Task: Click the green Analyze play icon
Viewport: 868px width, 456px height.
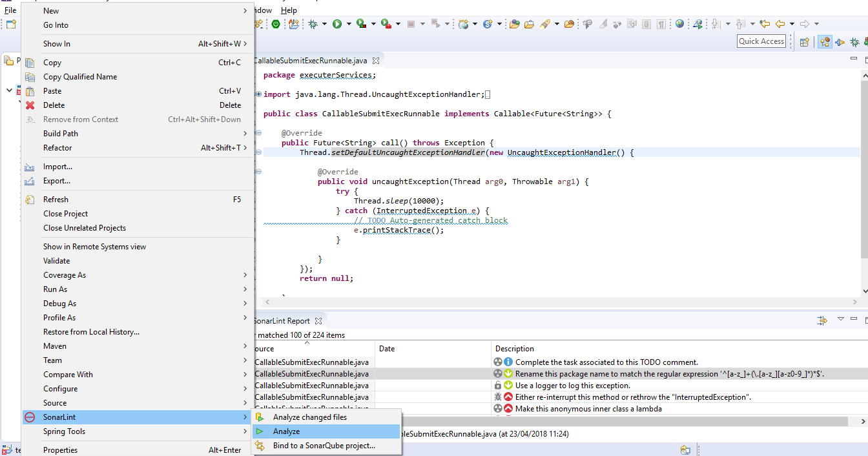Action: 260,431
